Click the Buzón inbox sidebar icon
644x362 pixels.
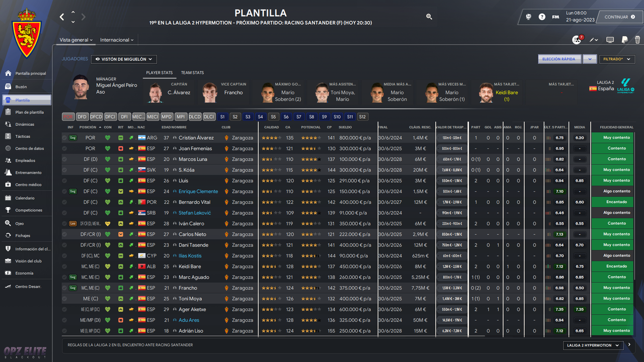pyautogui.click(x=8, y=86)
